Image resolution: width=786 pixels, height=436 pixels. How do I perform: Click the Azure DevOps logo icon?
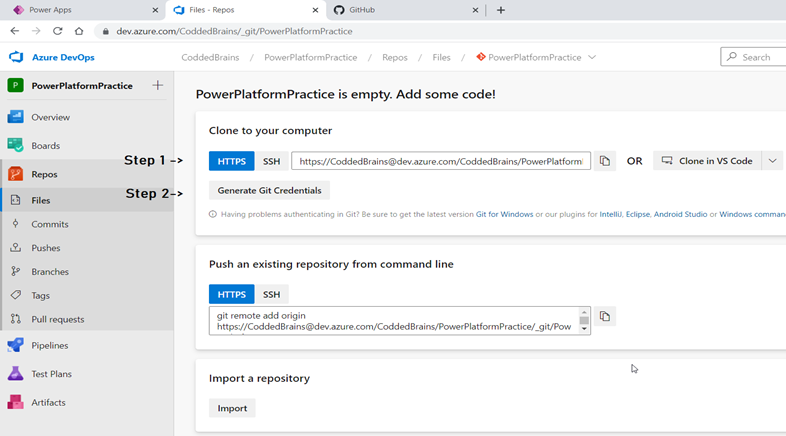16,57
